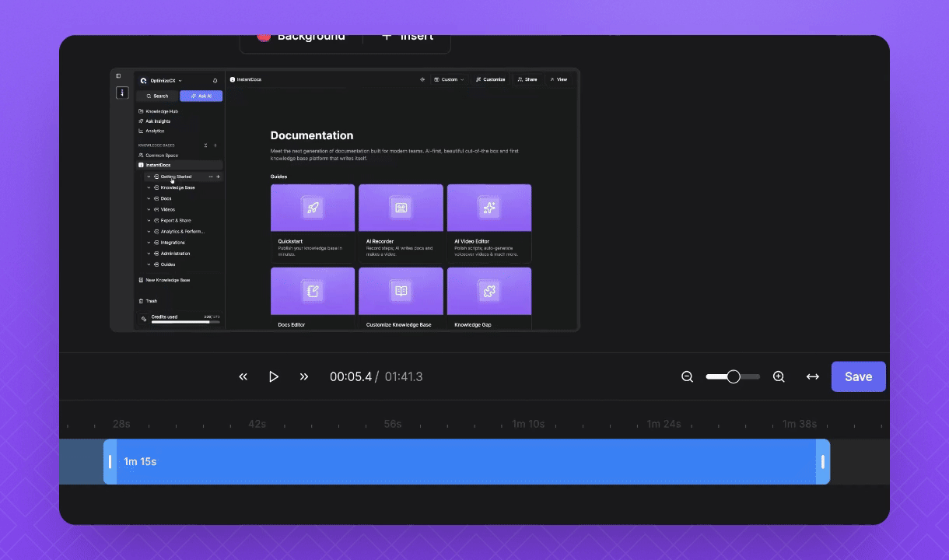The image size is (949, 560).
Task: Open Analytics in sidebar
Action: coord(152,131)
